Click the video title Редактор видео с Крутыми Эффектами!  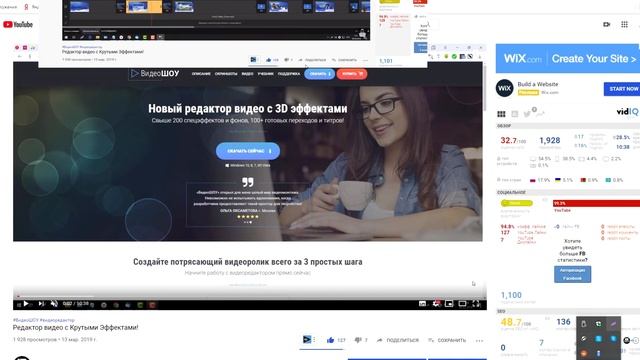pos(76,327)
